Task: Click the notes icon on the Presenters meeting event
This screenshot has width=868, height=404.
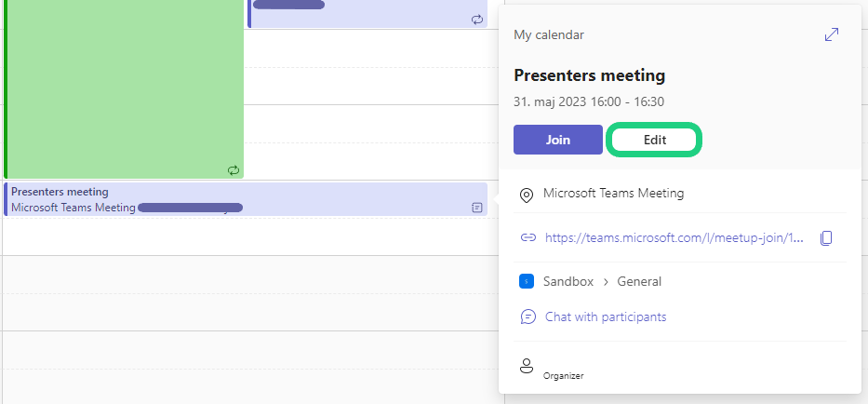Action: click(477, 208)
